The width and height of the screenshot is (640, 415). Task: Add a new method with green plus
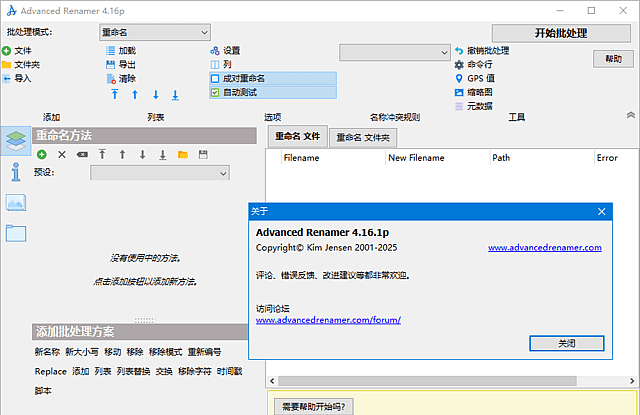[x=42, y=155]
